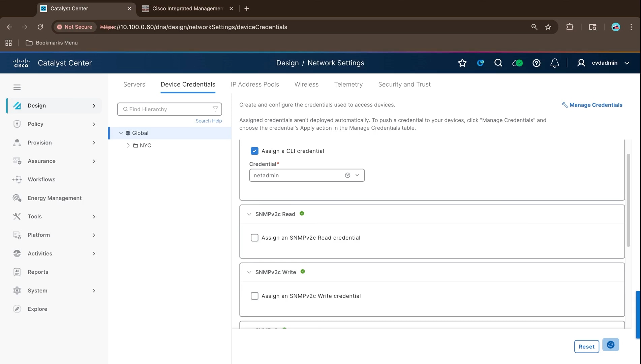Image resolution: width=641 pixels, height=364 pixels.
Task: Click the Cisco logo
Action: tap(21, 63)
